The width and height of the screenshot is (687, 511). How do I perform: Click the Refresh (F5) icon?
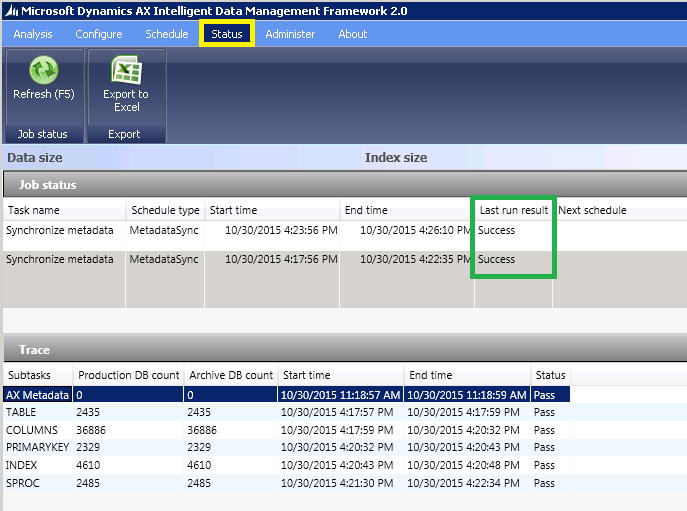pos(43,71)
